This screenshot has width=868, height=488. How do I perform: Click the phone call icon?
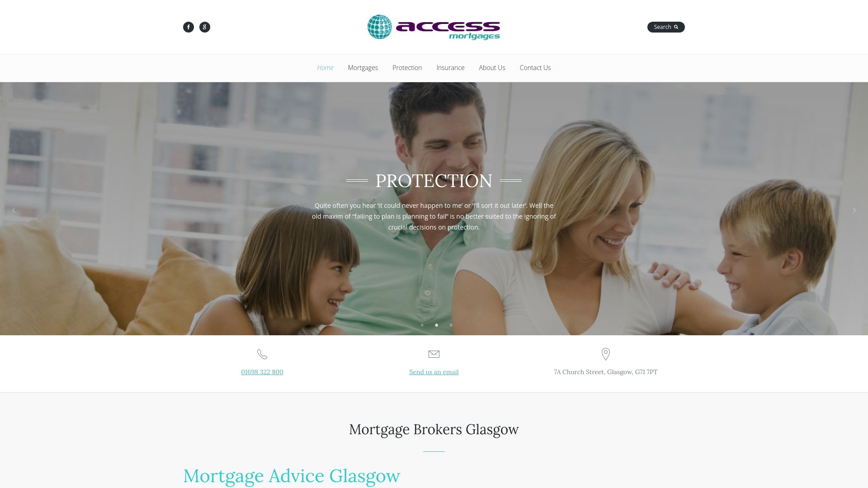click(x=262, y=354)
